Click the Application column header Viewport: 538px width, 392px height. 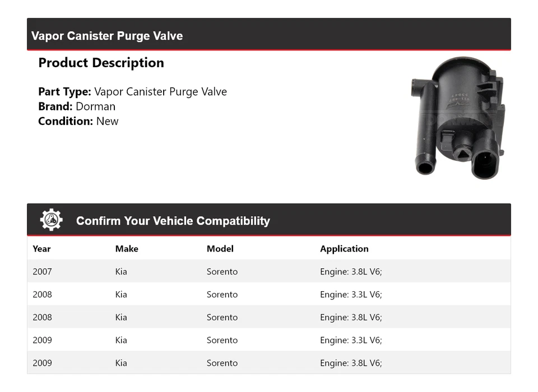[344, 249]
